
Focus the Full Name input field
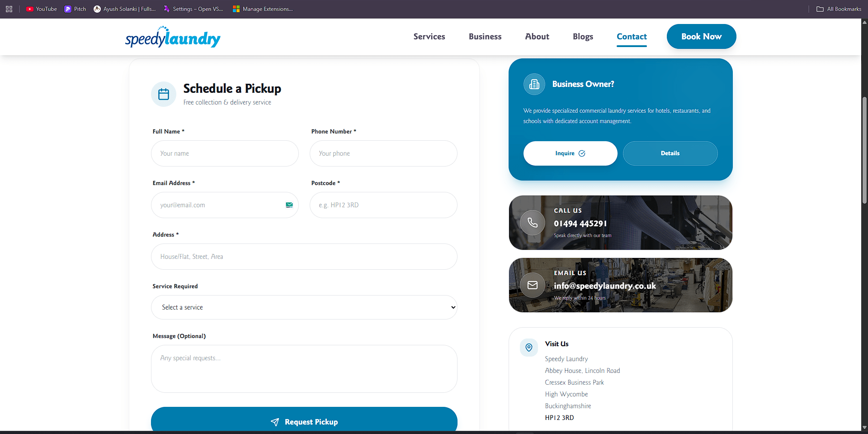click(x=225, y=153)
